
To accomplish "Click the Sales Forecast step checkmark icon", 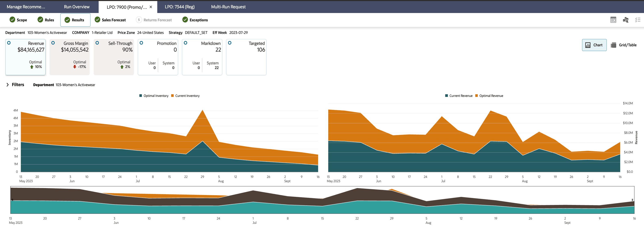I will coord(98,20).
